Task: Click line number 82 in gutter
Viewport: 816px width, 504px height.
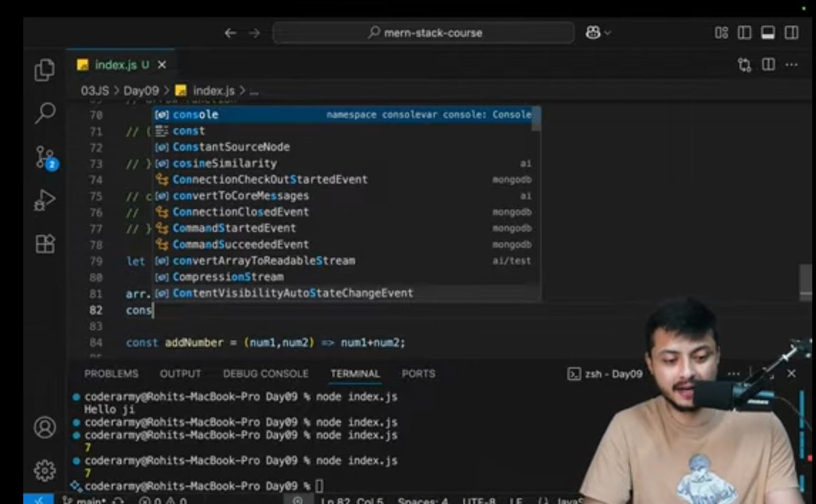Action: point(96,310)
